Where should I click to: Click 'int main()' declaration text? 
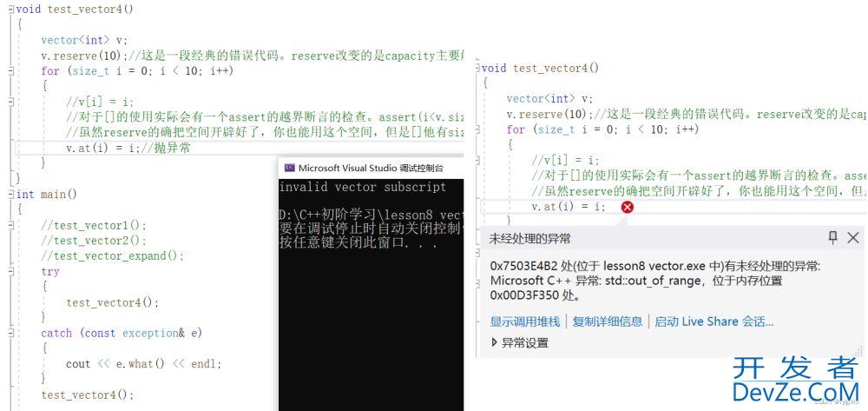47,195
